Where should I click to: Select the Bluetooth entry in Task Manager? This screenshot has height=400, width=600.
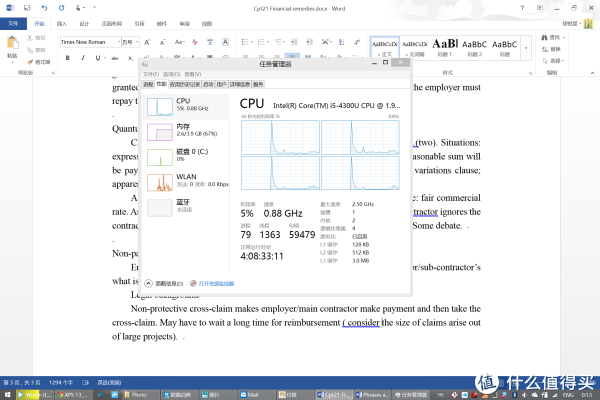[186, 207]
